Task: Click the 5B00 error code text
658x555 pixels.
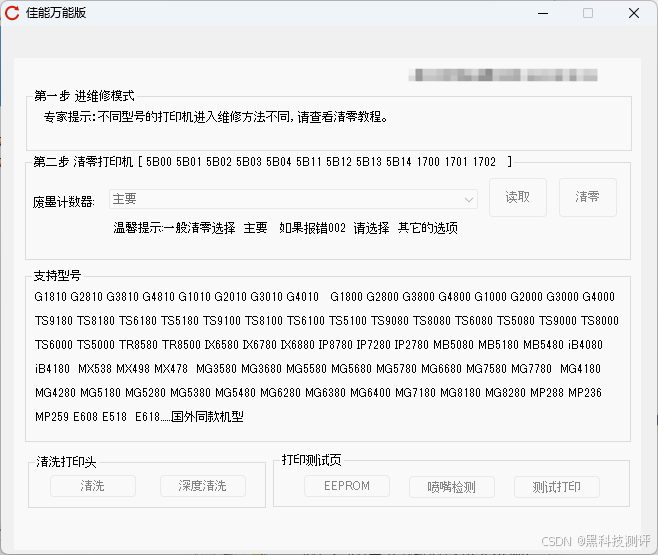Action: 159,162
